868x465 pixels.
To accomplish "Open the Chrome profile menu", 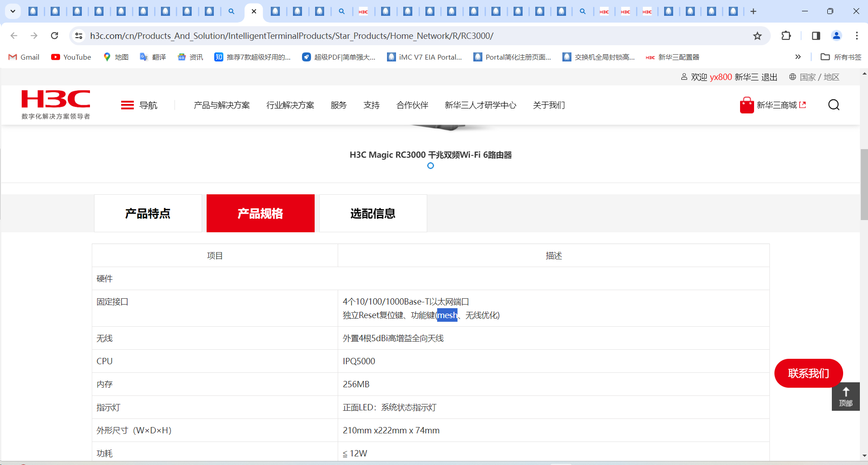I will tap(836, 36).
